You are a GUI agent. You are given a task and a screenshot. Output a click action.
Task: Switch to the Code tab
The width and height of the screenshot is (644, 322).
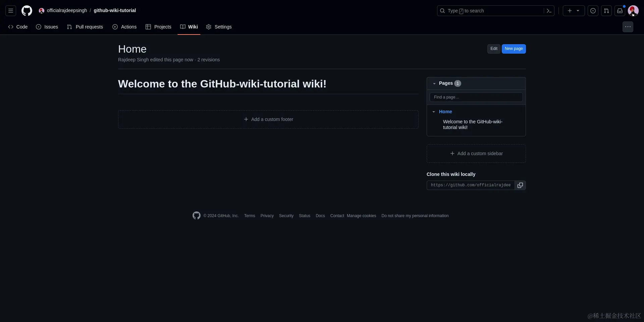tap(18, 27)
